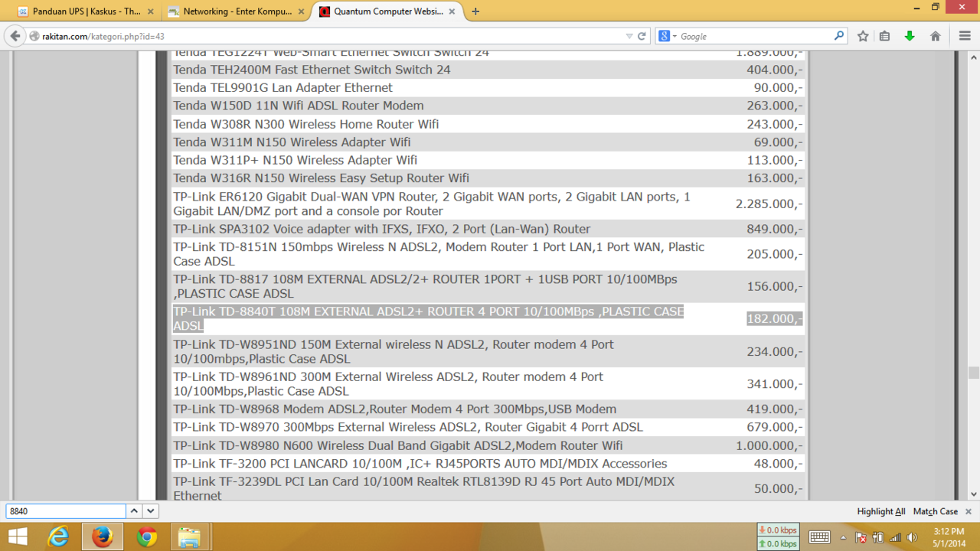Open Windows Start button
Image resolution: width=980 pixels, height=551 pixels.
pos(18,537)
